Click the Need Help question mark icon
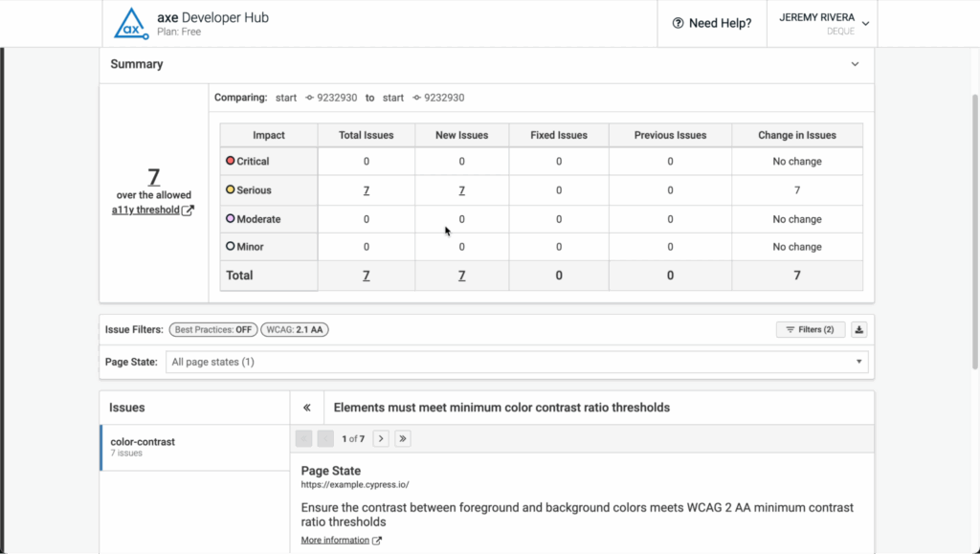 click(678, 22)
